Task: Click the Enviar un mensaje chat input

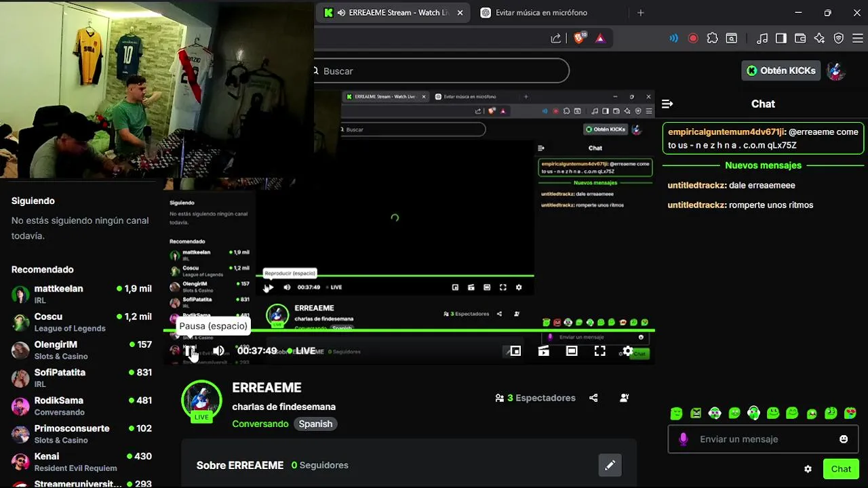Action: (x=762, y=439)
